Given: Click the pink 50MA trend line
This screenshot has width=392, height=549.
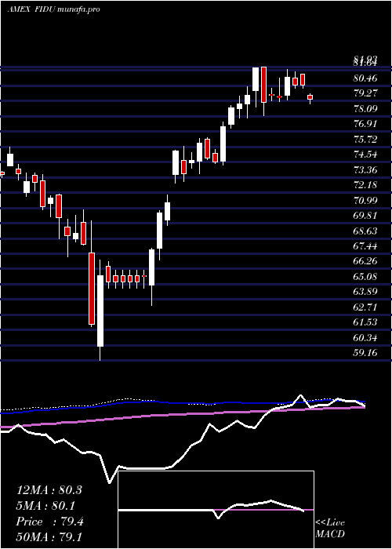Looking at the screenshot, I should coord(175,415).
